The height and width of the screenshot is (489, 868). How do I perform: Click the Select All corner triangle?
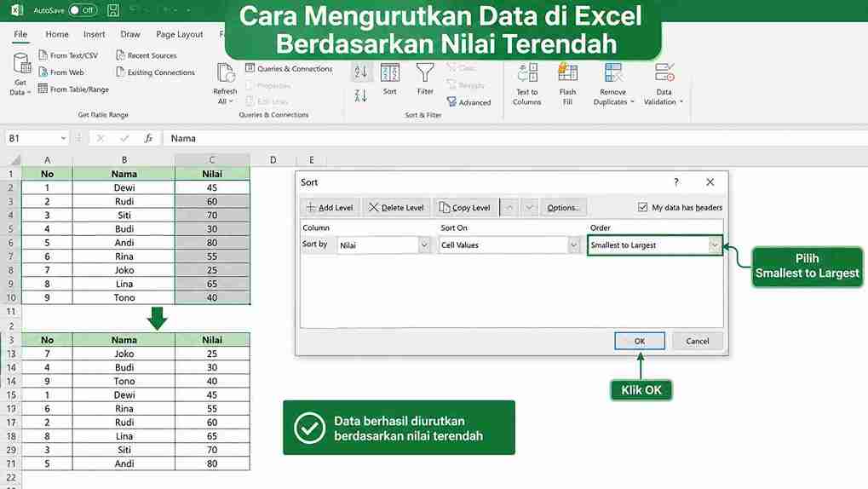point(14,160)
